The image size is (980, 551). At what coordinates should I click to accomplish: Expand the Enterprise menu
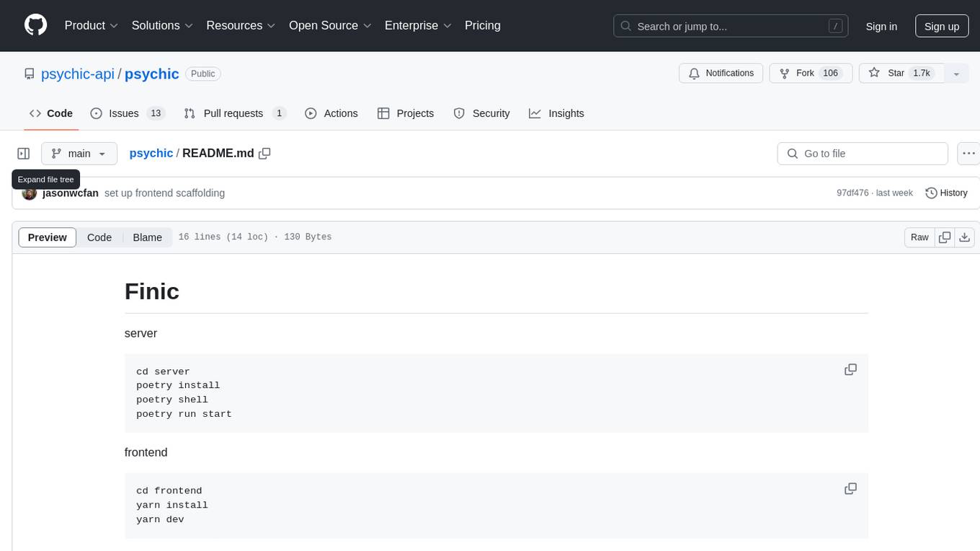[x=418, y=25]
